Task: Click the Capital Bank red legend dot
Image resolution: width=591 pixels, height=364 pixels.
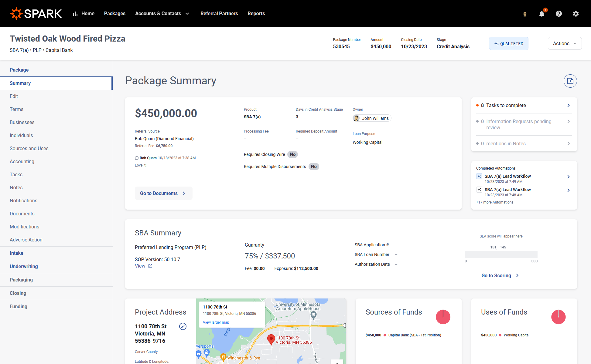Action: [385, 335]
